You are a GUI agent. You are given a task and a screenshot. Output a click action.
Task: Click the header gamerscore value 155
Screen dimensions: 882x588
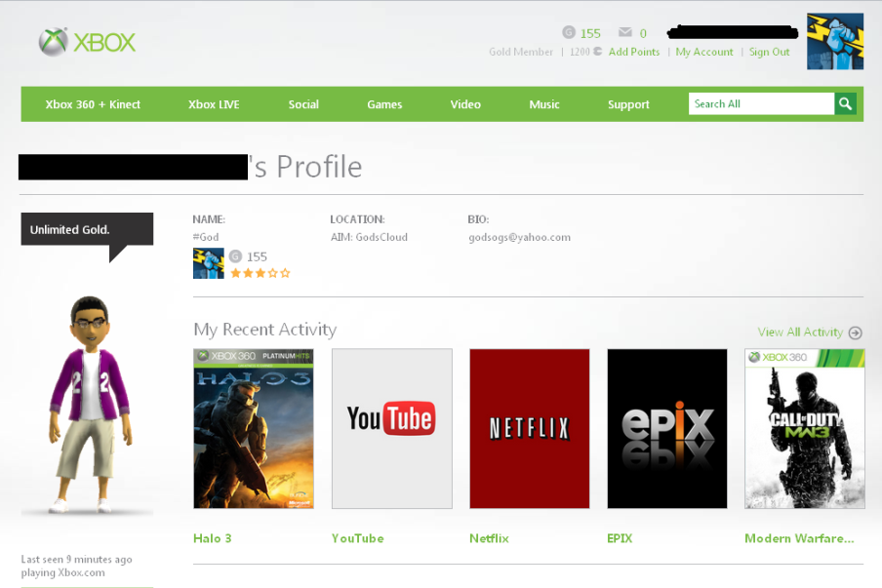(590, 33)
